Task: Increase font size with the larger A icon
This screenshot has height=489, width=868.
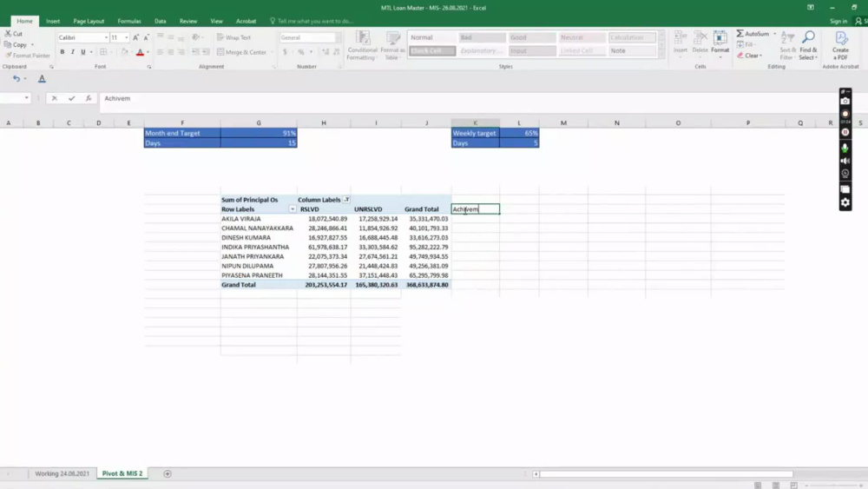Action: [135, 37]
